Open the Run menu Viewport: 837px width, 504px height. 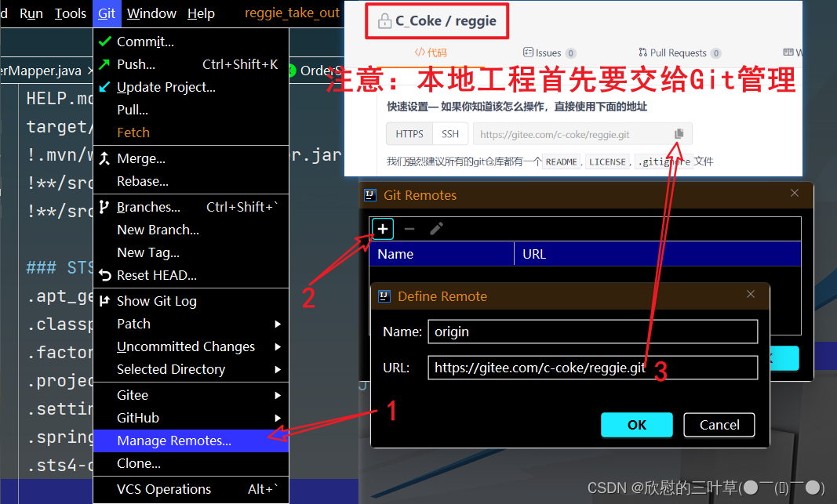[x=31, y=13]
